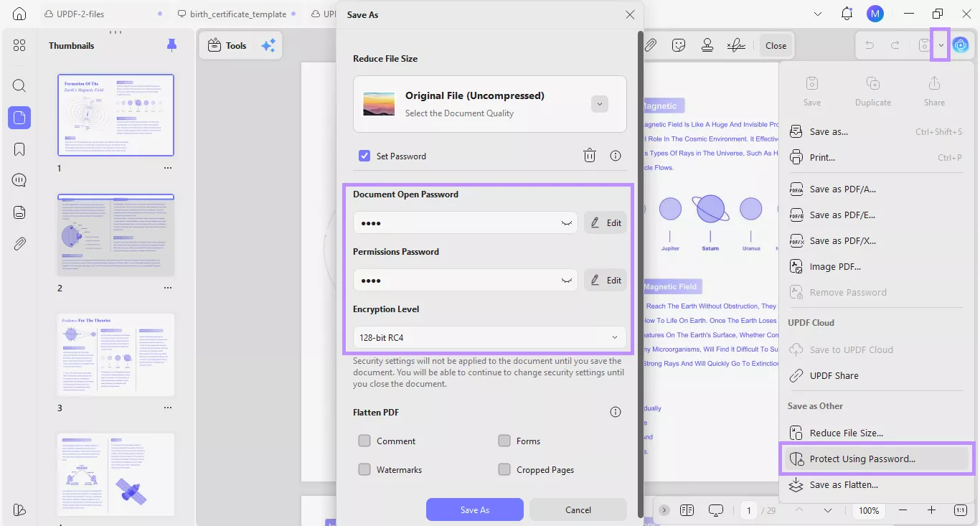This screenshot has width=980, height=526.
Task: Open the Bookmarks panel
Action: point(19,149)
